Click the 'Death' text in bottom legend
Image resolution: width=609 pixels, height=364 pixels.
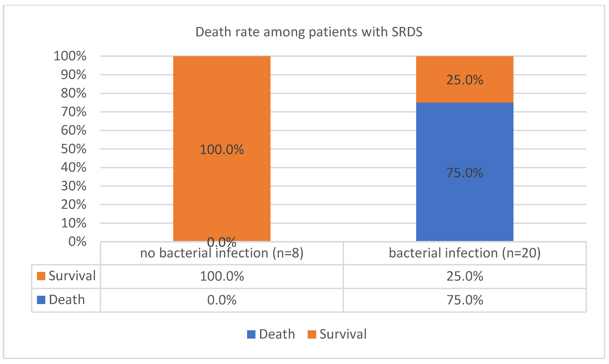(277, 334)
